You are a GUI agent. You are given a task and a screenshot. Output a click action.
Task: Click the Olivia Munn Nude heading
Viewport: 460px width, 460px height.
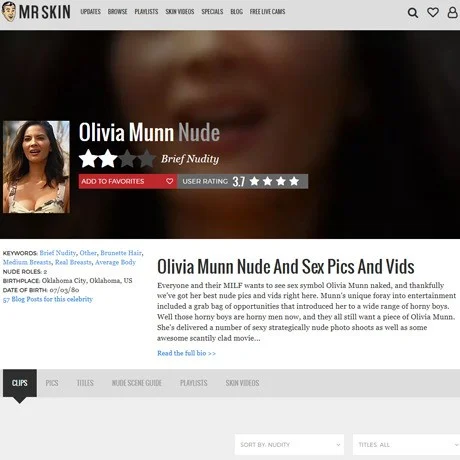[x=149, y=132]
